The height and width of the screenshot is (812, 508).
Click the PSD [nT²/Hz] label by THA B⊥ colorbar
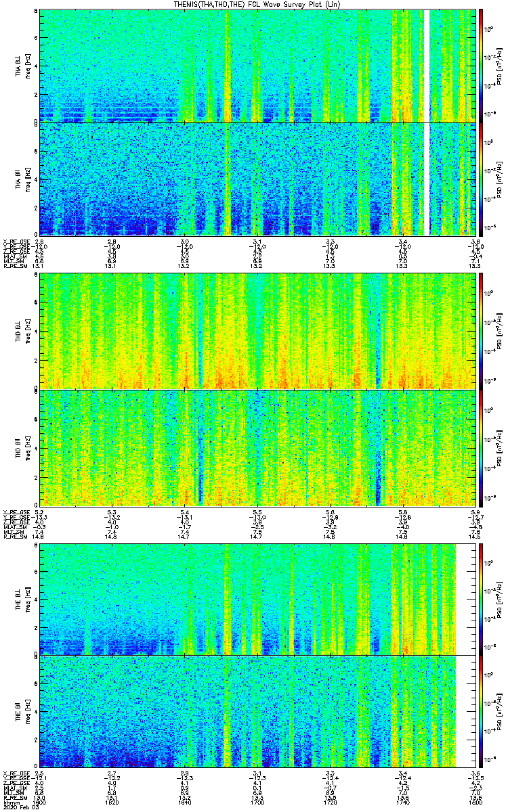[x=501, y=66]
